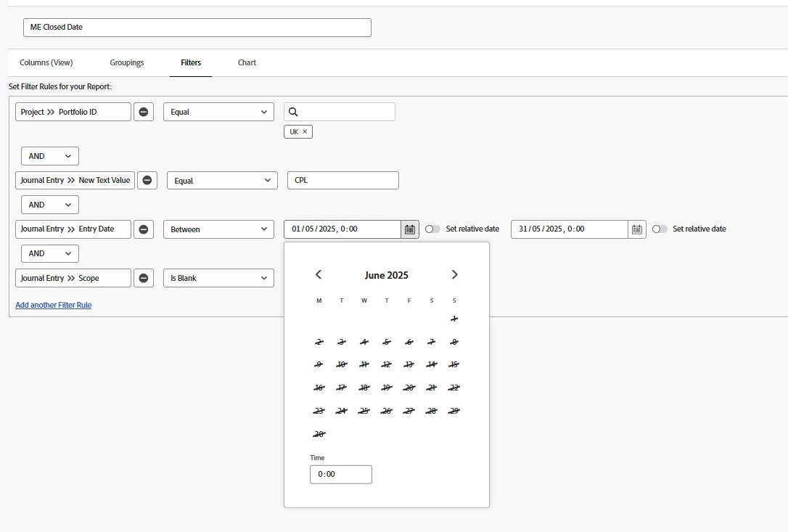Open the AND dropdown above the Scope rule
Image resolution: width=788 pixels, height=532 pixels.
[x=50, y=253]
